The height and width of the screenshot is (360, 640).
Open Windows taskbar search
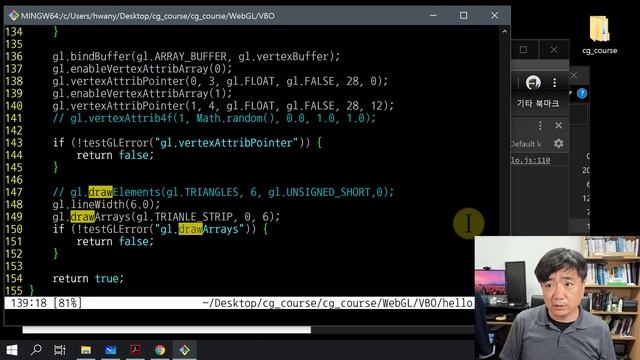36,350
